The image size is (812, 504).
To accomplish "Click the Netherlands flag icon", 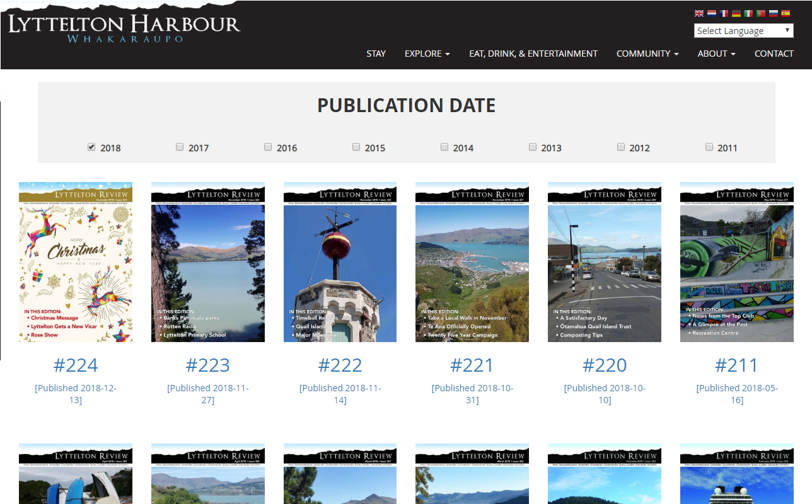I will (711, 13).
